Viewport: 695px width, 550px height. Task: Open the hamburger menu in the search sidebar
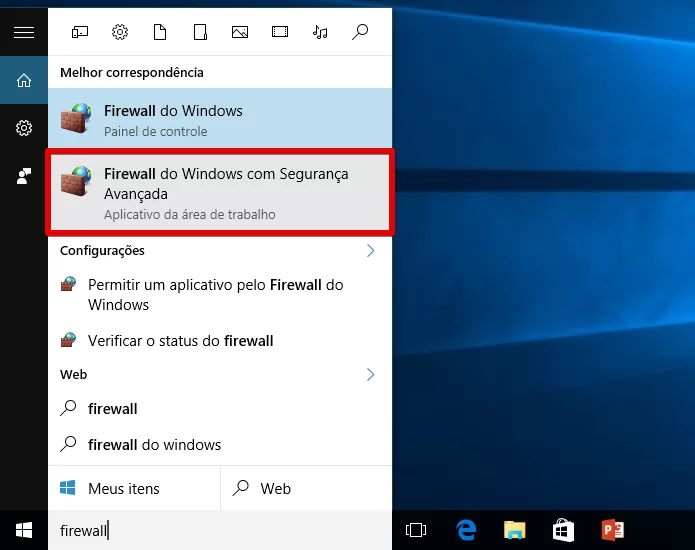pos(24,32)
